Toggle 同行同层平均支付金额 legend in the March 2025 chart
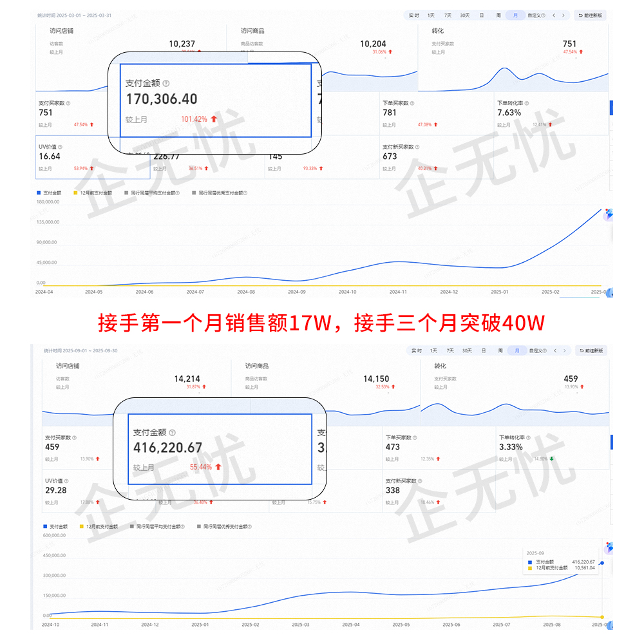The image size is (644, 644). click(x=151, y=193)
